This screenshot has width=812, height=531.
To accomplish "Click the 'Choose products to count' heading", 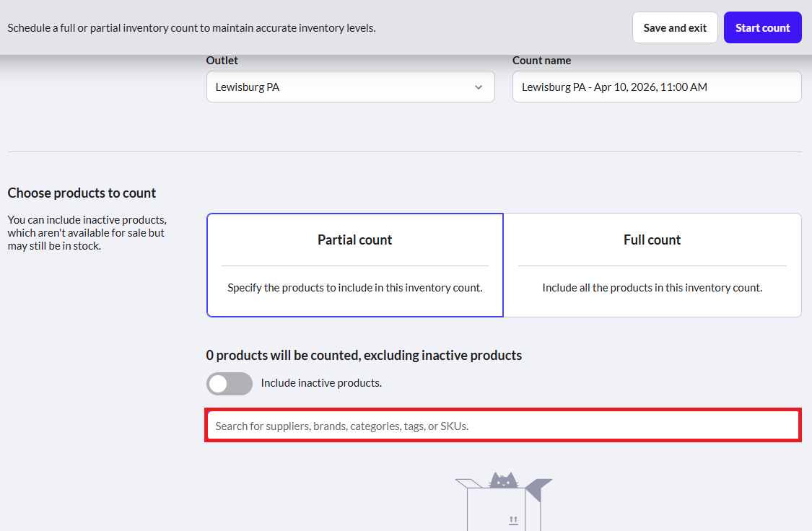I will [82, 193].
